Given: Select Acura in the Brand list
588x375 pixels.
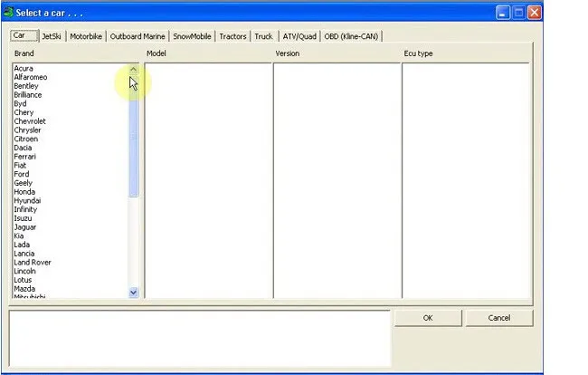Looking at the screenshot, I should pyautogui.click(x=24, y=68).
